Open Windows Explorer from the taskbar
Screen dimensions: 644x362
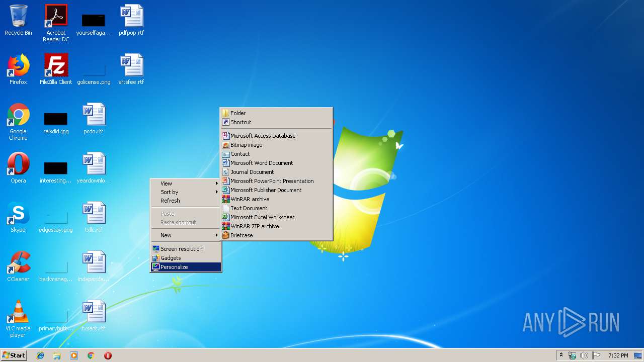(x=57, y=355)
